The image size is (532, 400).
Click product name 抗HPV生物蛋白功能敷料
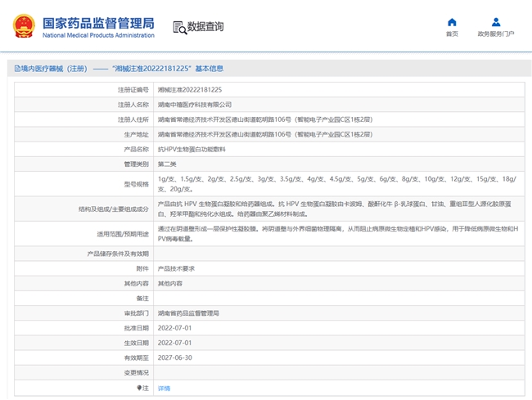[x=192, y=150]
